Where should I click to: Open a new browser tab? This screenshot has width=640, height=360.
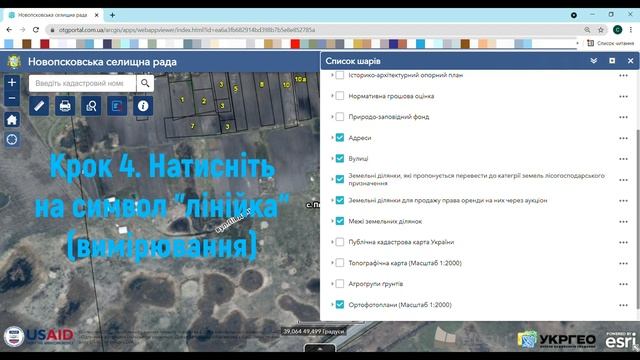click(112, 15)
